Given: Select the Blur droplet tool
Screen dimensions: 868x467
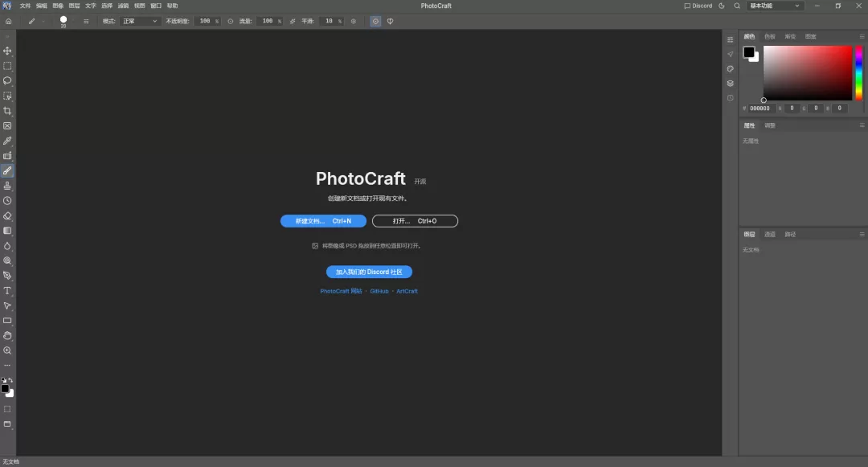Looking at the screenshot, I should 7,246.
